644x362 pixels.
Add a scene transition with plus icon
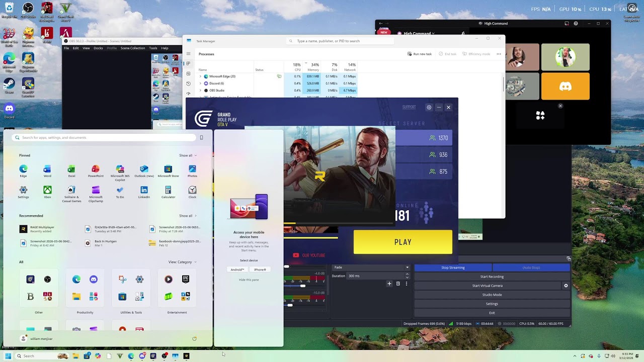389,284
